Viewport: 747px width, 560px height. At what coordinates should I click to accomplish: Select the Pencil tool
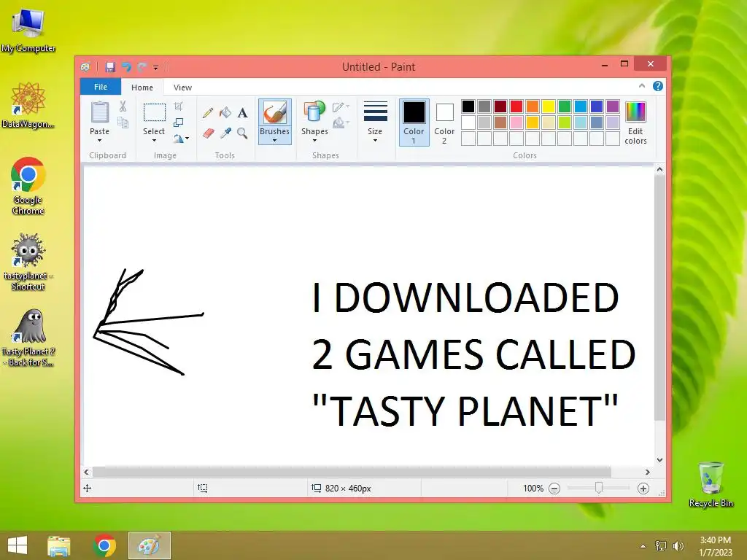click(x=208, y=113)
